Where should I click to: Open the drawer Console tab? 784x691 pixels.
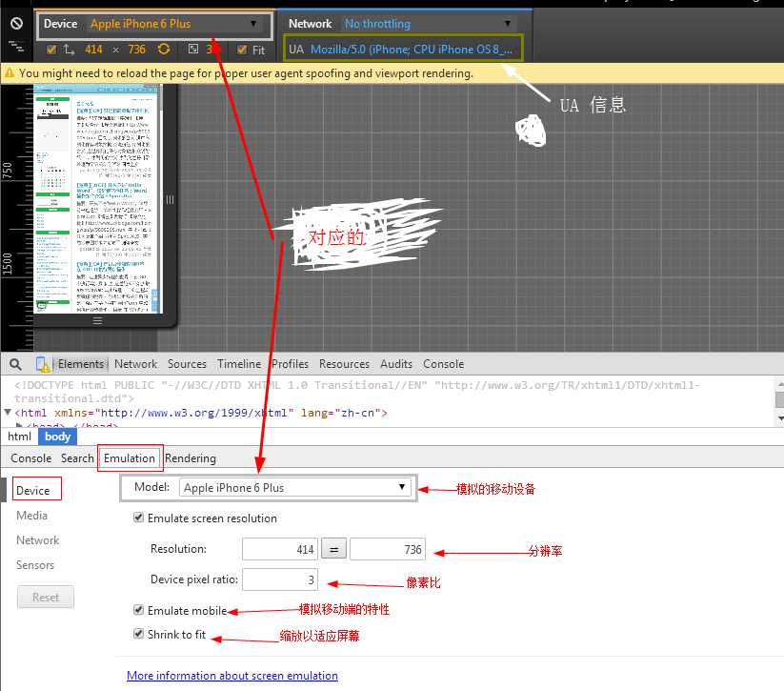pyautogui.click(x=31, y=457)
